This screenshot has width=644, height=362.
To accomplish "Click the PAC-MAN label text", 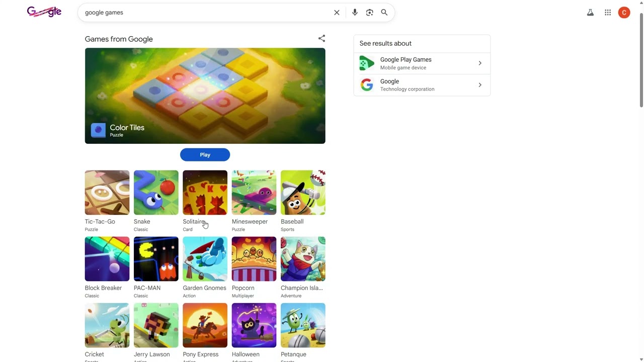I will point(147,288).
